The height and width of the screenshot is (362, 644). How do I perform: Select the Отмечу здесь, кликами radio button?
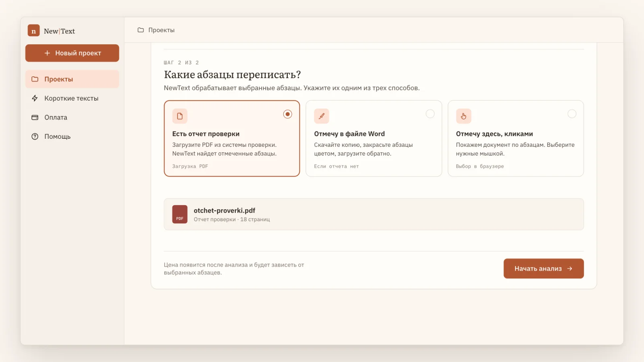tap(572, 114)
